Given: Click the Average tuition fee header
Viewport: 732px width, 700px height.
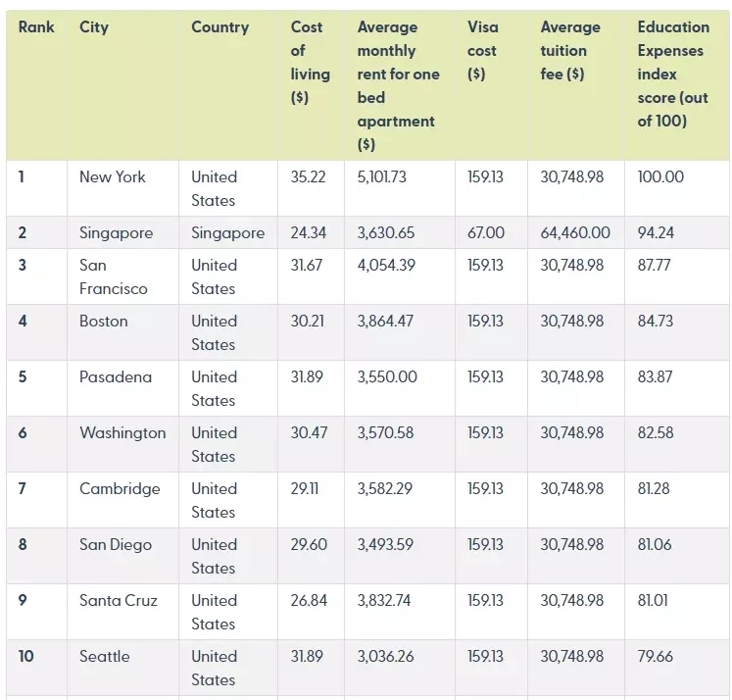Looking at the screenshot, I should click(x=570, y=50).
